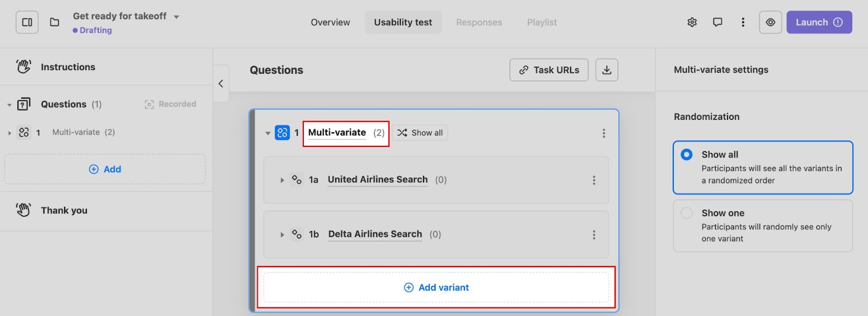Click the preview eye icon
The width and height of the screenshot is (868, 316).
(x=770, y=22)
